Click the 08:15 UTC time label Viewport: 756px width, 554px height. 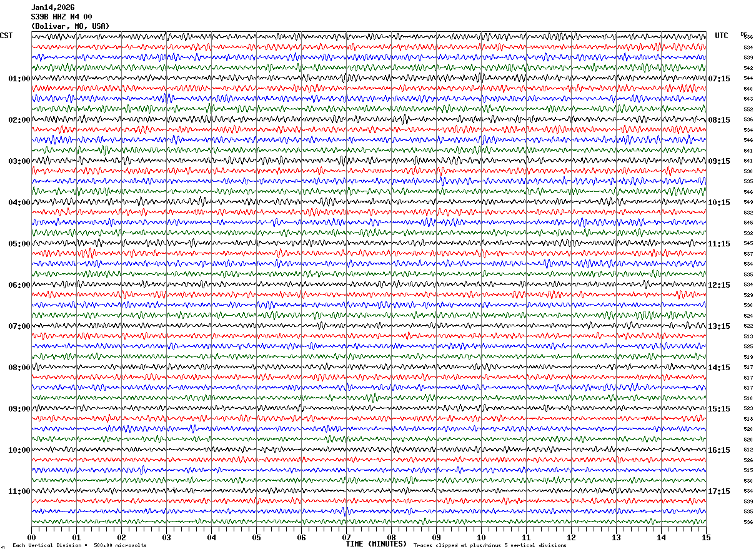tap(719, 120)
